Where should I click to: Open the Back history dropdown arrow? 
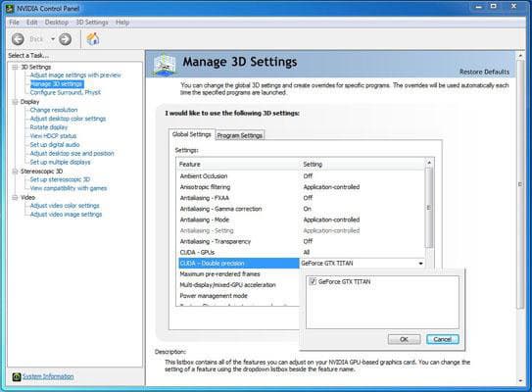pos(53,39)
